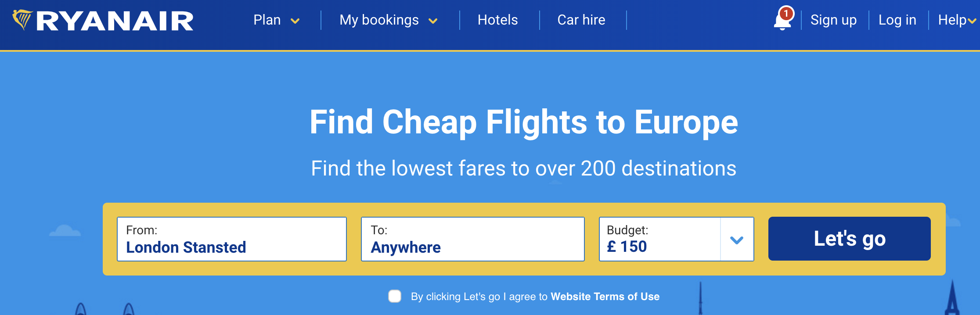Viewport: 980px width, 315px height.
Task: Click the Log in link
Action: 897,20
